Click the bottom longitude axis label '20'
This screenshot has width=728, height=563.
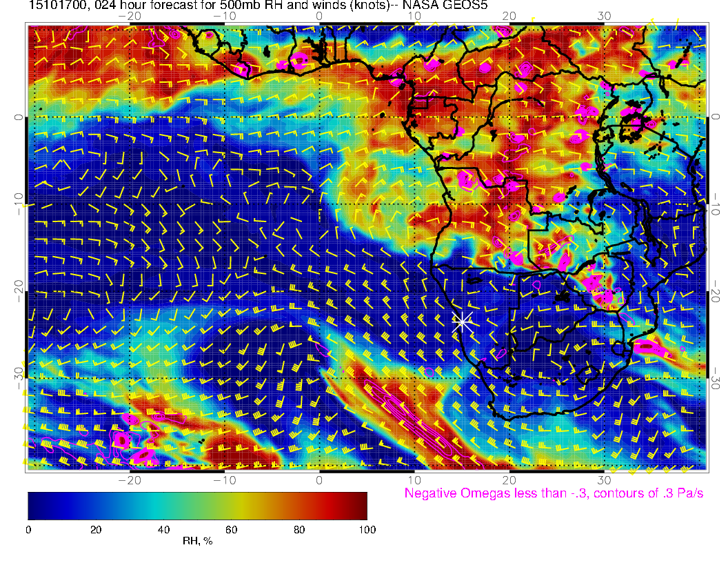509,480
